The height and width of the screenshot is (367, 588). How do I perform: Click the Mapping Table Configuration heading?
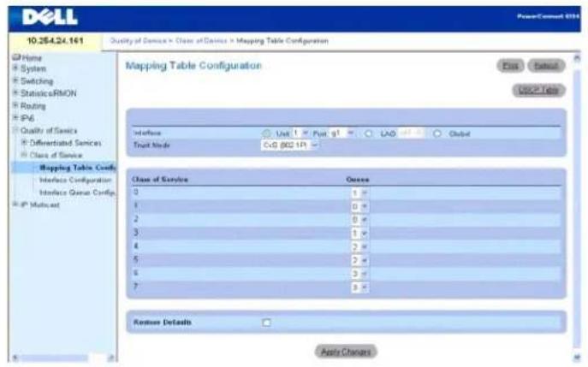(193, 66)
